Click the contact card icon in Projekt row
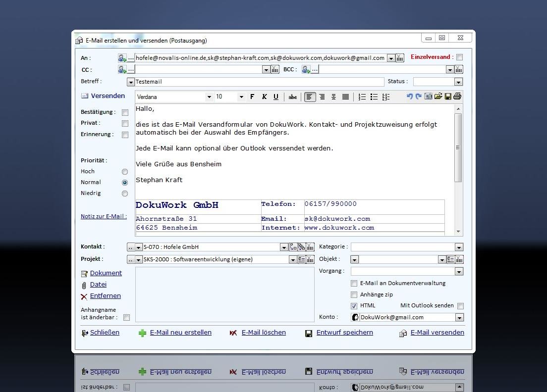Image resolution: width=547 pixels, height=392 pixels. [x=301, y=259]
